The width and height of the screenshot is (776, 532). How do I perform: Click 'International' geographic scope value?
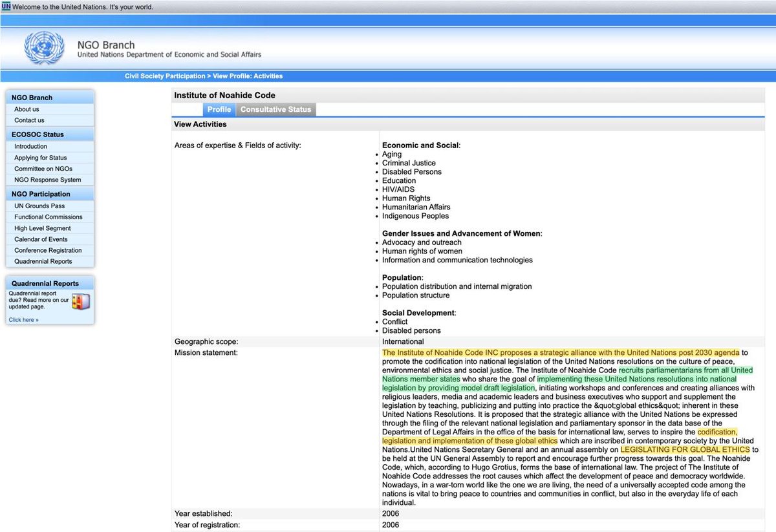tap(403, 341)
